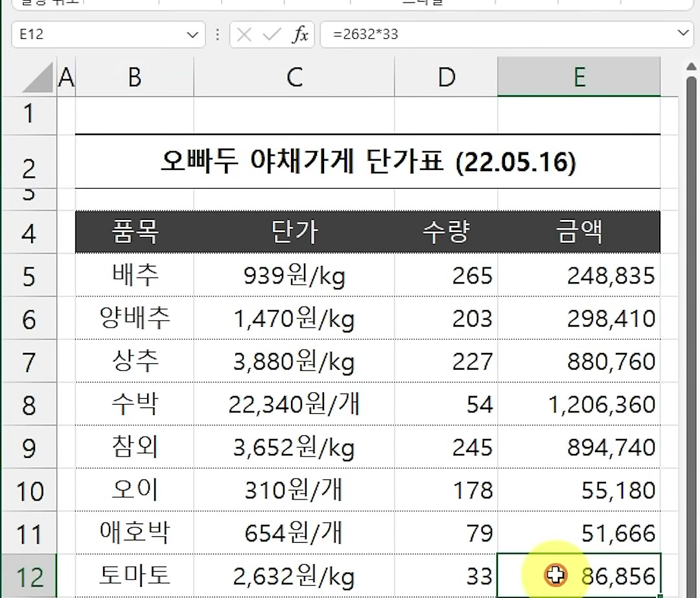Select the cell 참외

tap(134, 446)
